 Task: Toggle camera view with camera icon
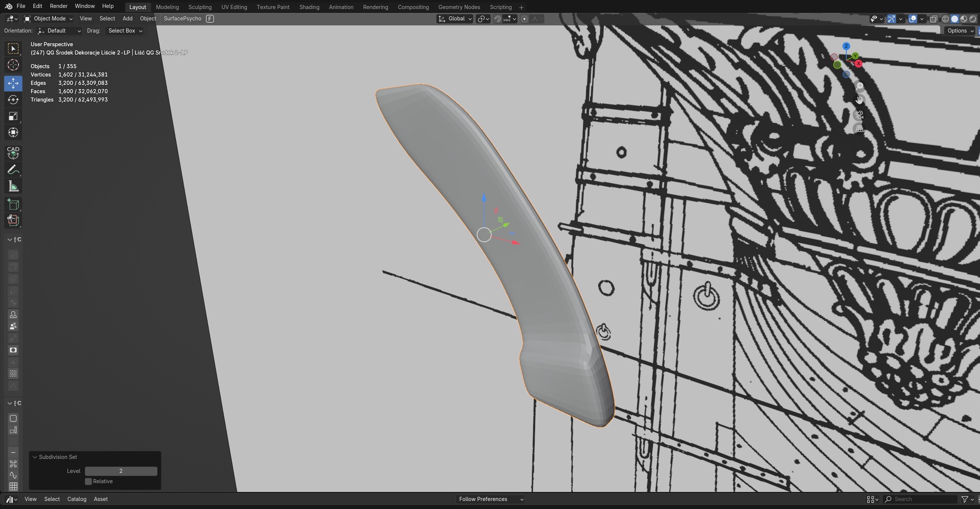click(859, 114)
